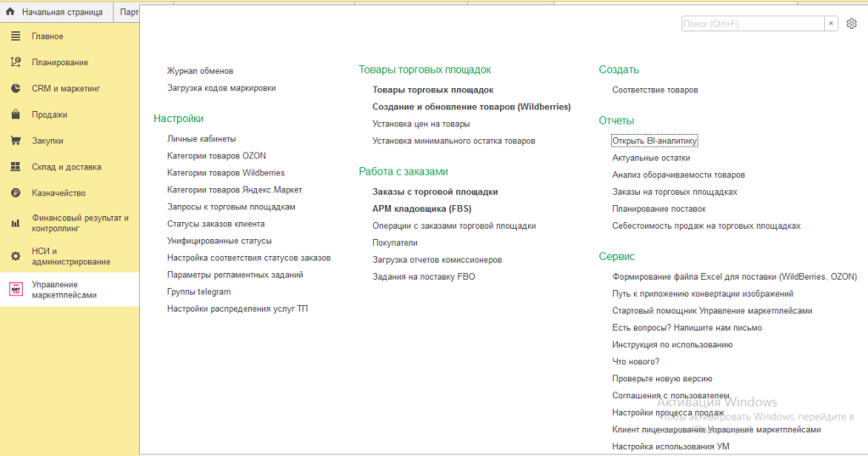Viewport: 868px width, 456px height.
Task: Open bold Товары торговых площадок link
Action: coord(433,90)
